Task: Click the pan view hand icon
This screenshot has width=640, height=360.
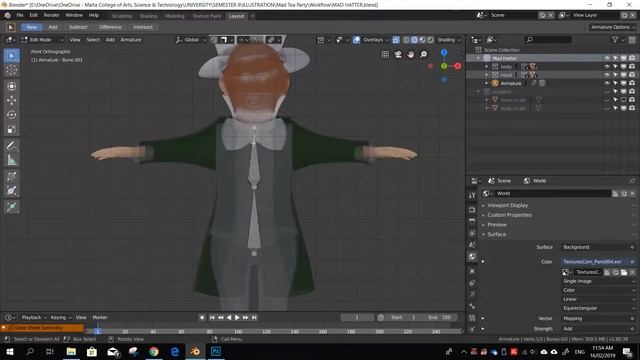Action: 411,54
